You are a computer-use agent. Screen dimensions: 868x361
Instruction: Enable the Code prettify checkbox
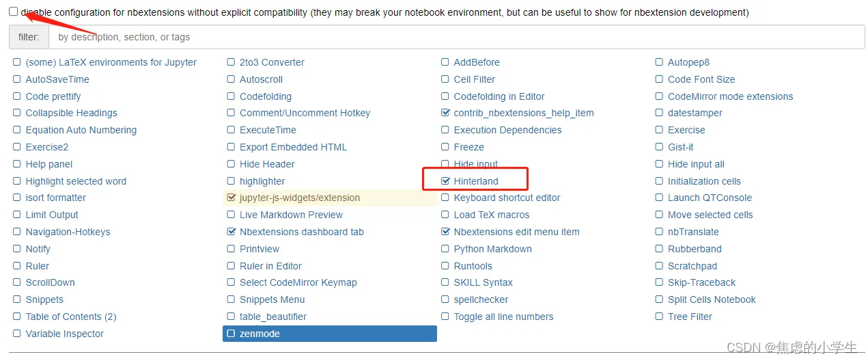(17, 96)
